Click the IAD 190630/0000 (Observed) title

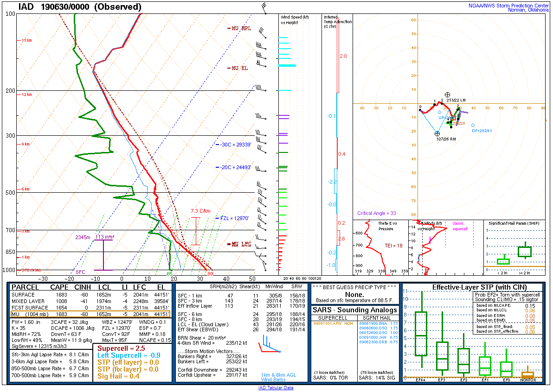tap(80, 6)
